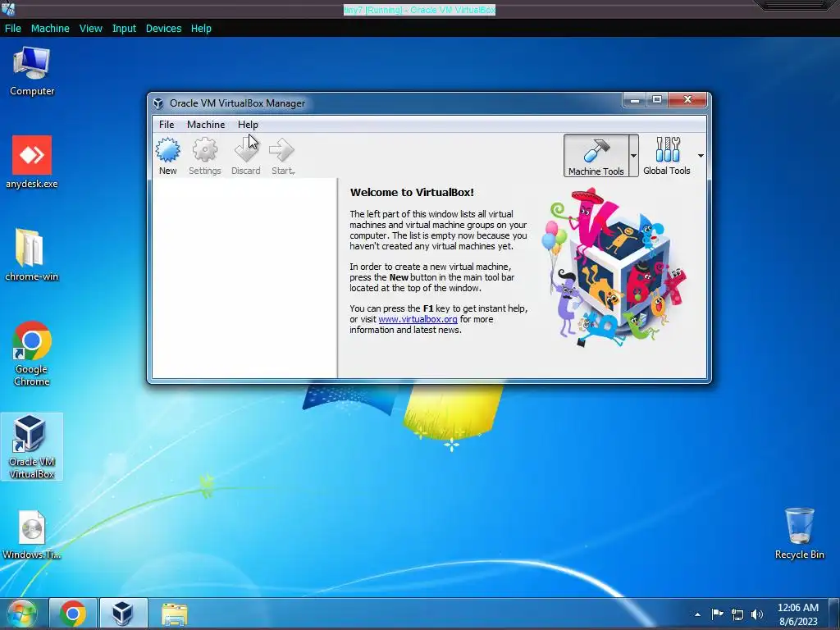Image resolution: width=840 pixels, height=630 pixels.
Task: Select Oracle VM VirtualBox desktop shortcut
Action: click(32, 447)
